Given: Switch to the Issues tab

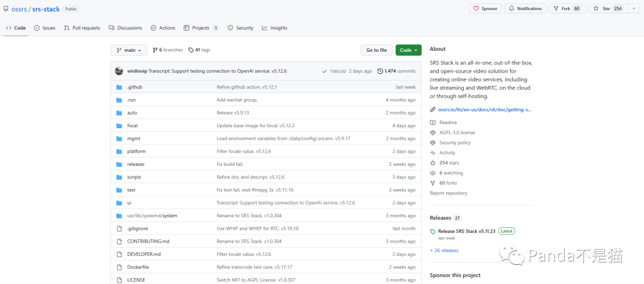Looking at the screenshot, I should pyautogui.click(x=45, y=28).
